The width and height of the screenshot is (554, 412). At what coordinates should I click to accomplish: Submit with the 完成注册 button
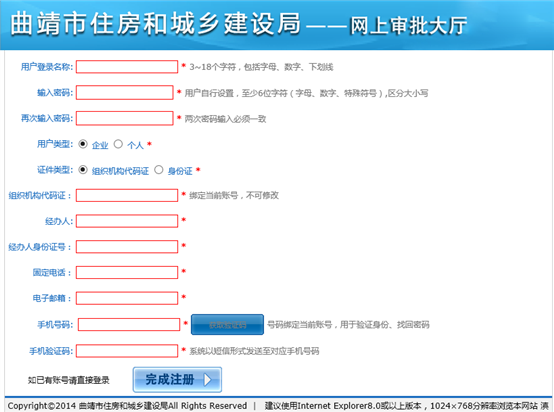point(177,380)
